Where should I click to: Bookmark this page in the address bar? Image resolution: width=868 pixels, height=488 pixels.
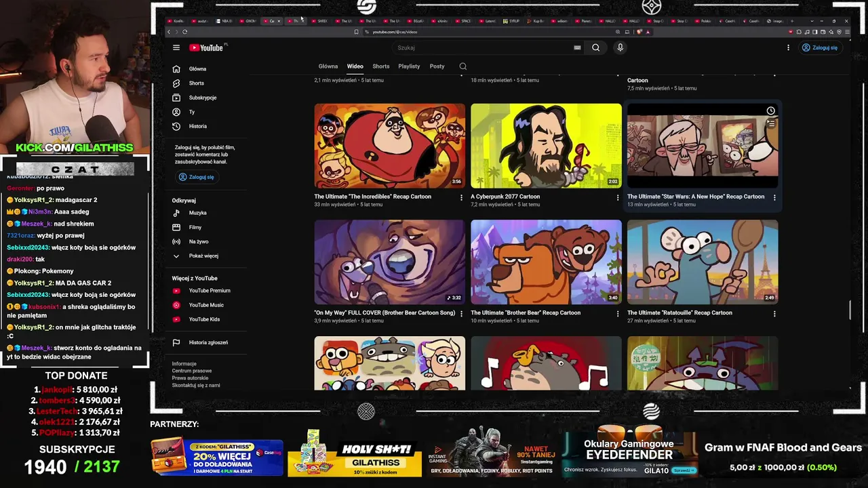356,32
